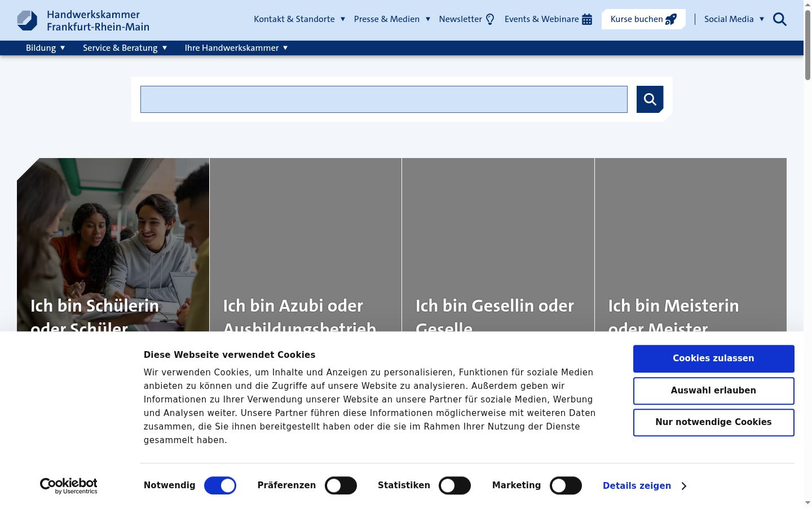Open the Ich bin Schülerin oder Schüler card
Screen dimensions: 812x508
click(113, 245)
